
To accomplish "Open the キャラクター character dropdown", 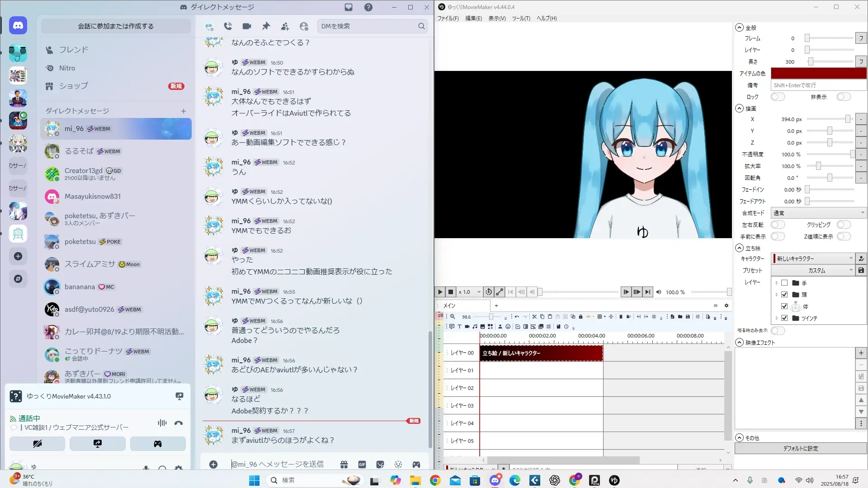I will point(813,258).
